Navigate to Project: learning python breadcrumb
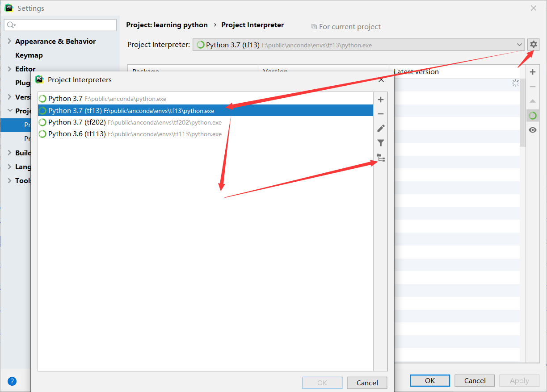547x392 pixels. point(167,25)
